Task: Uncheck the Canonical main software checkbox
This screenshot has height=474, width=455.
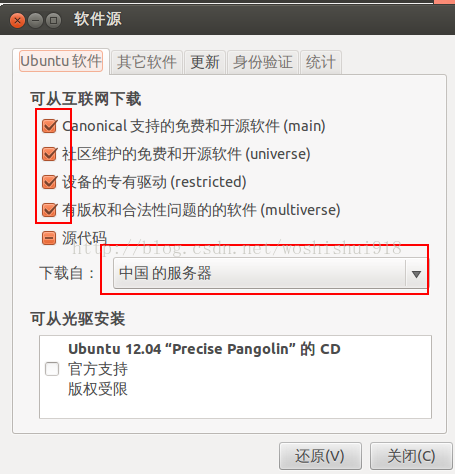Action: [x=49, y=126]
